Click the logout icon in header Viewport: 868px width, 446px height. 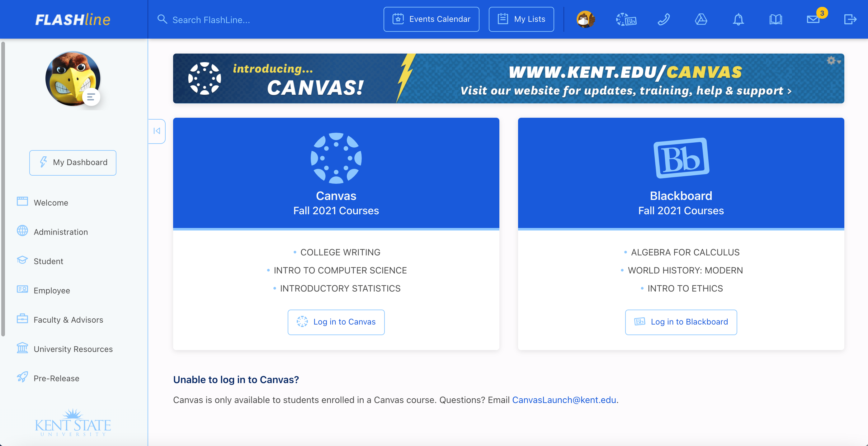850,19
